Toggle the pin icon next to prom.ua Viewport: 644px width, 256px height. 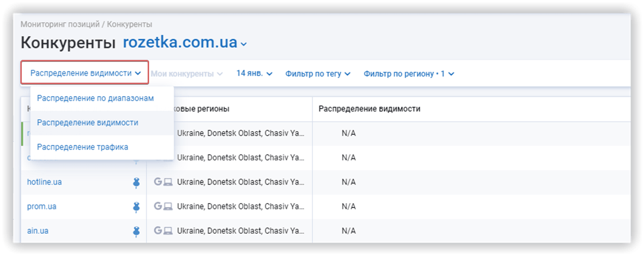(x=136, y=207)
